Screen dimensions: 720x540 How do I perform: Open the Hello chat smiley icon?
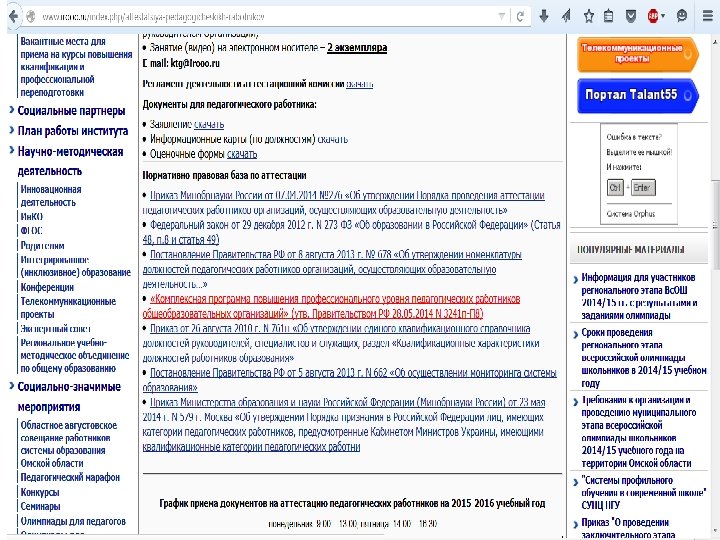(x=682, y=17)
